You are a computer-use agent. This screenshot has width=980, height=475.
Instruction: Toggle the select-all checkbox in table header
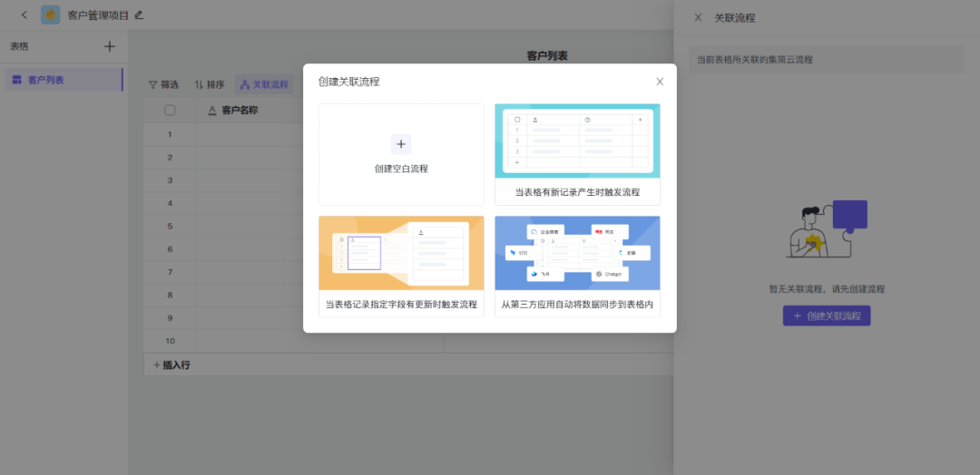(x=170, y=111)
